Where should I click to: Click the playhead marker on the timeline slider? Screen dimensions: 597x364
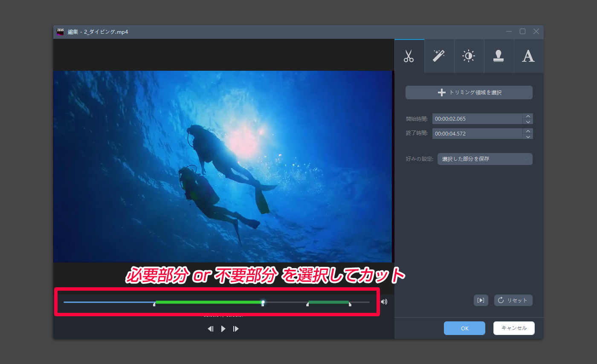click(x=263, y=302)
